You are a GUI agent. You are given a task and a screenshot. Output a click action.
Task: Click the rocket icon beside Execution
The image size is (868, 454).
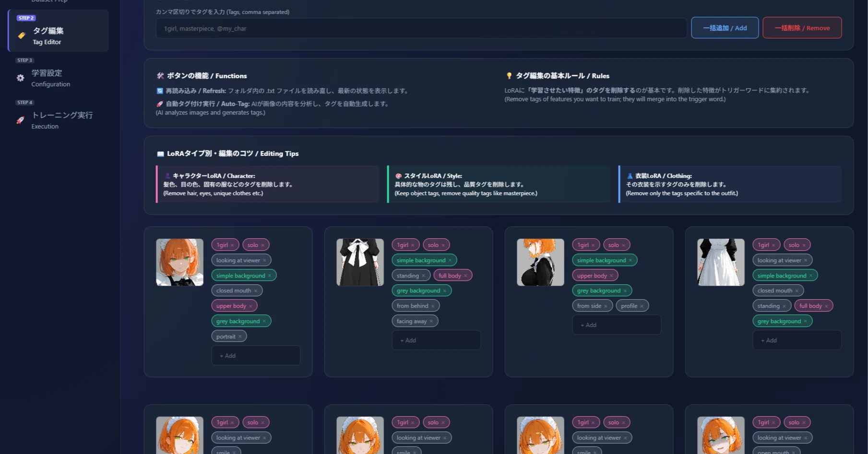20,120
